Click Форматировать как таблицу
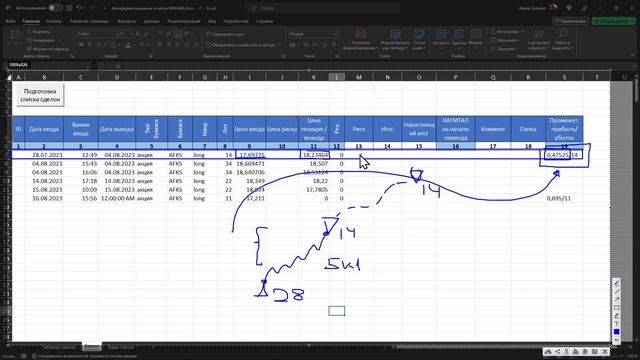The image size is (640, 360). pyautogui.click(x=395, y=40)
